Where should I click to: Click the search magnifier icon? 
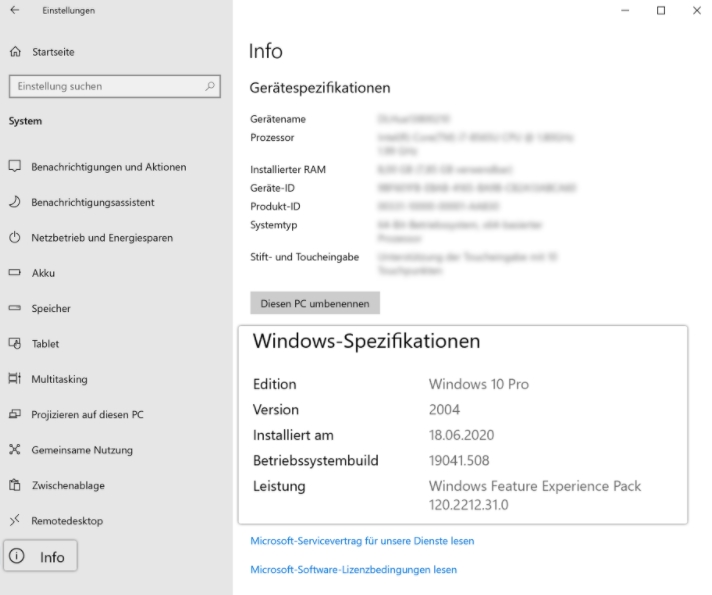(x=210, y=86)
